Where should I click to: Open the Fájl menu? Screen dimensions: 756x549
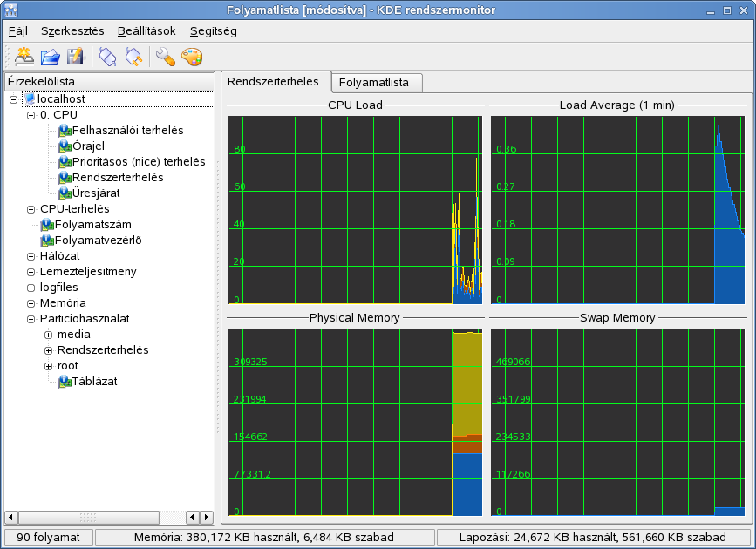[17, 31]
